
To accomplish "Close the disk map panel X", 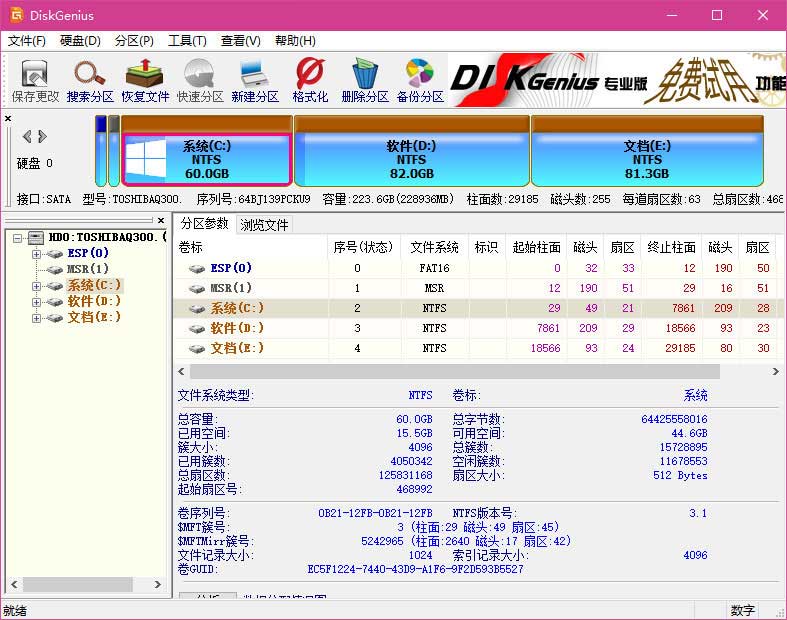I will (8, 119).
